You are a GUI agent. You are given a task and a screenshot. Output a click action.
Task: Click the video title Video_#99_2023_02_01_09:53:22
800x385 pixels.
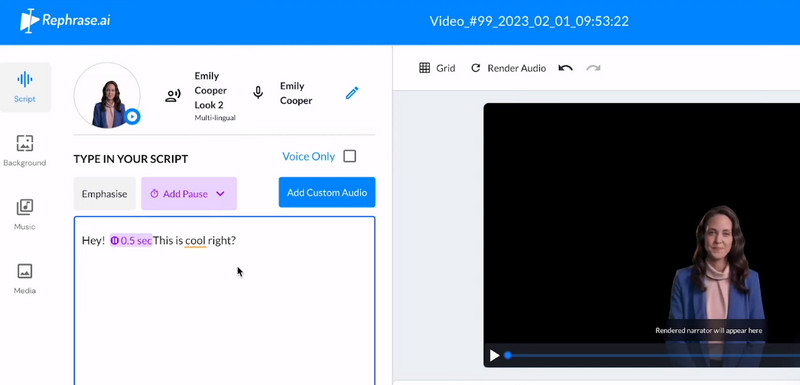(529, 21)
